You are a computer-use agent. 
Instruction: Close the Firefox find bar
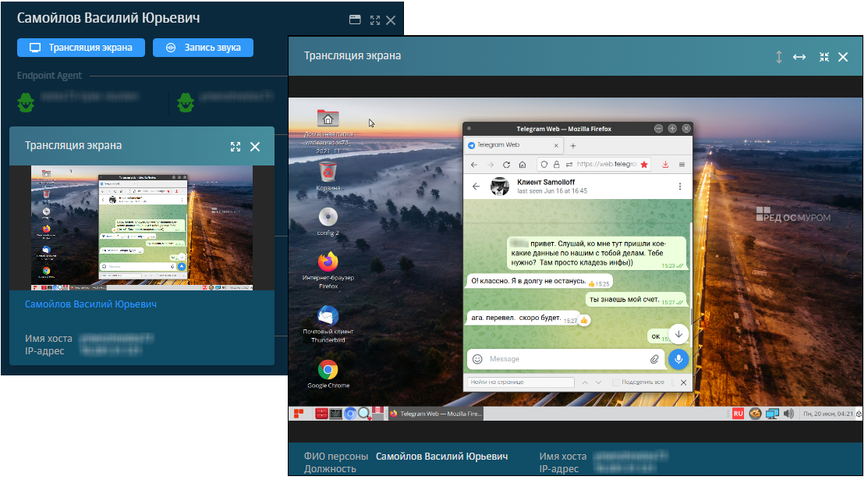(x=683, y=382)
